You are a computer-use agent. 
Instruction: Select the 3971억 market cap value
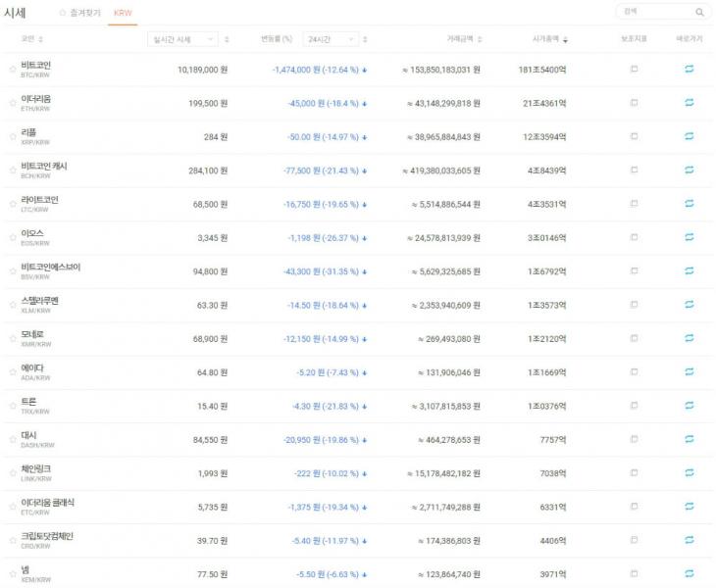(x=553, y=574)
